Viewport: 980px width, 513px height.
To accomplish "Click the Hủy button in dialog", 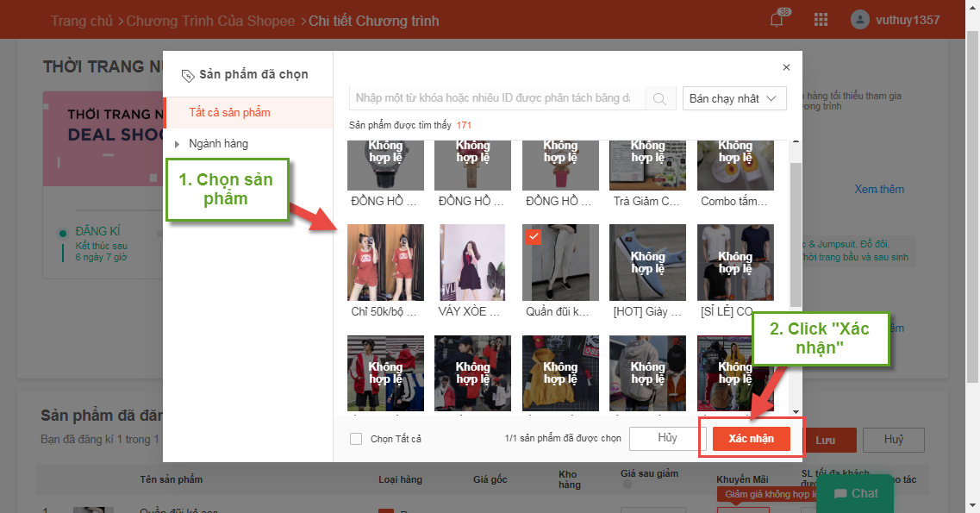I will click(x=667, y=438).
